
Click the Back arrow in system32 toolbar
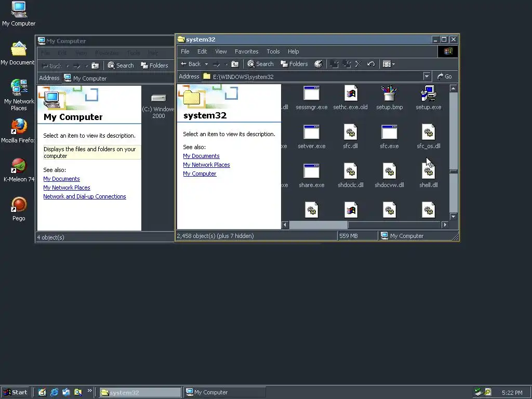[x=190, y=64]
